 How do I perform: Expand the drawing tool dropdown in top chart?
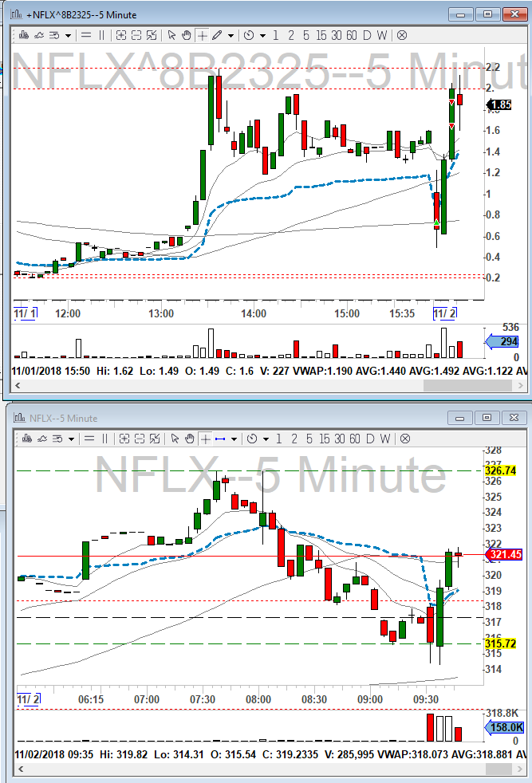tap(231, 35)
